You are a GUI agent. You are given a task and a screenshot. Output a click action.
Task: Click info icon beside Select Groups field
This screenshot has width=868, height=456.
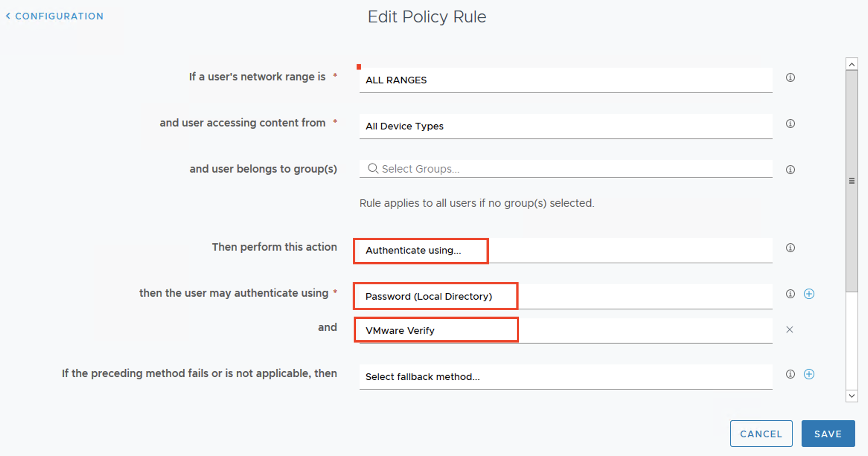(x=790, y=170)
